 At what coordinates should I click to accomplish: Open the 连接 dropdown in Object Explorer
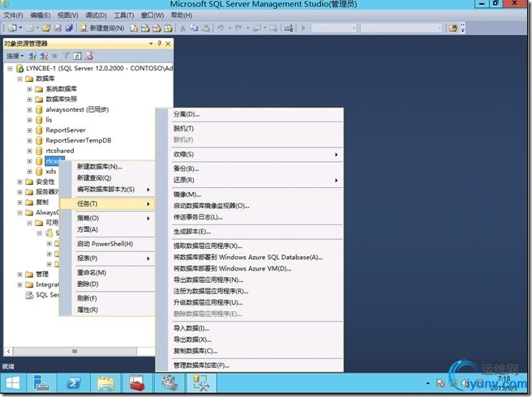[x=15, y=56]
